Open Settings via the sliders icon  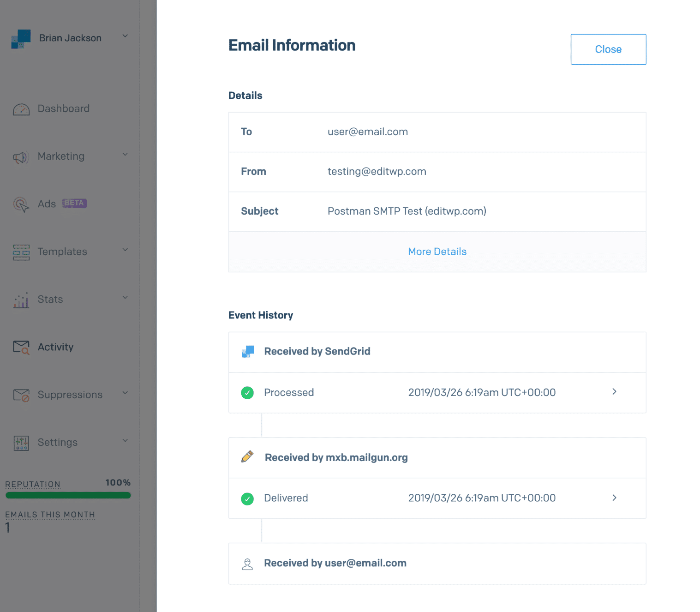[21, 443]
